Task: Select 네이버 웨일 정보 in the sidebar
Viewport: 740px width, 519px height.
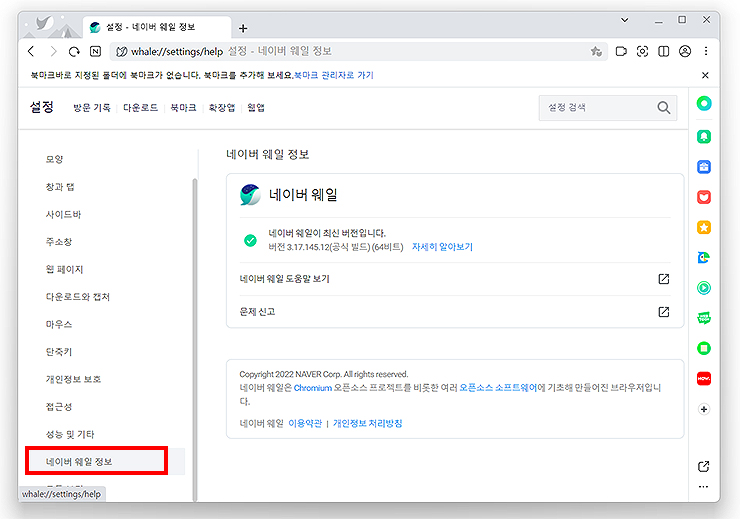Action: [79, 461]
